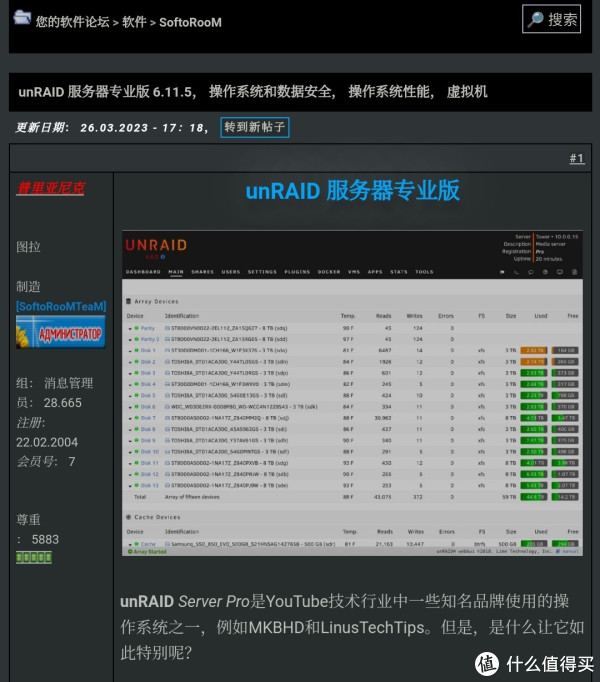The width and height of the screenshot is (600, 682).
Task: Switch to the DOCKER tab in unRAID
Action: tap(329, 272)
